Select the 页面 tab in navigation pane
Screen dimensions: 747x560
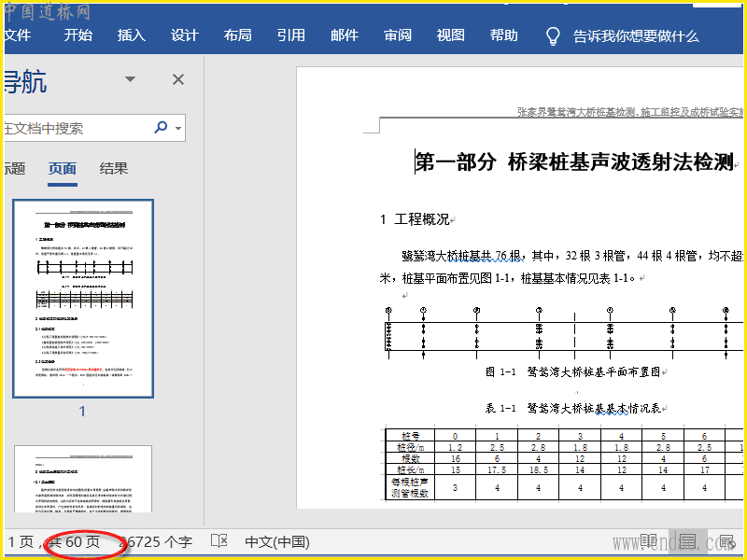pos(63,169)
